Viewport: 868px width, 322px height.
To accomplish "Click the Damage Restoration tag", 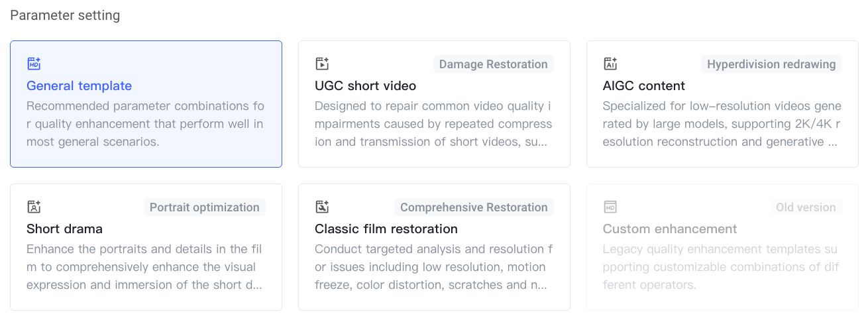I will coord(493,64).
